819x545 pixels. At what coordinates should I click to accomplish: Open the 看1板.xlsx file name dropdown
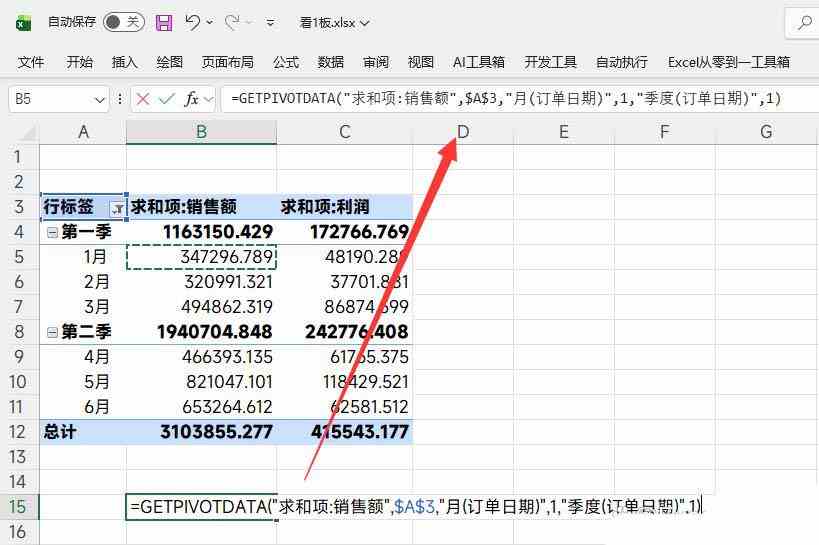click(x=334, y=23)
